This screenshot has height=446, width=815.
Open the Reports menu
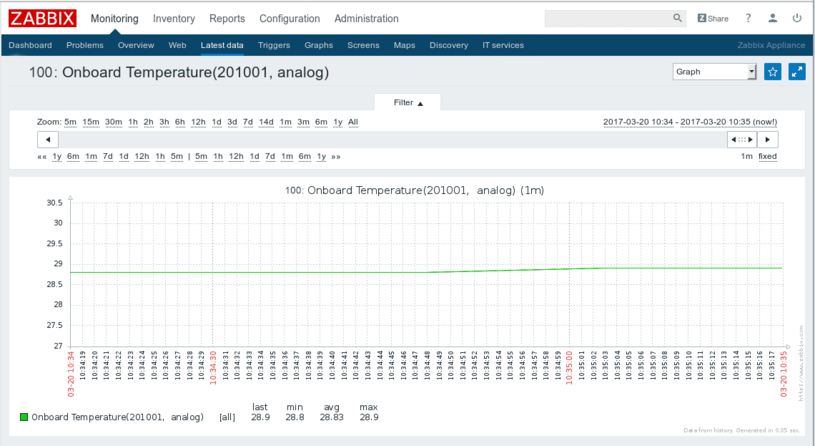(x=227, y=19)
